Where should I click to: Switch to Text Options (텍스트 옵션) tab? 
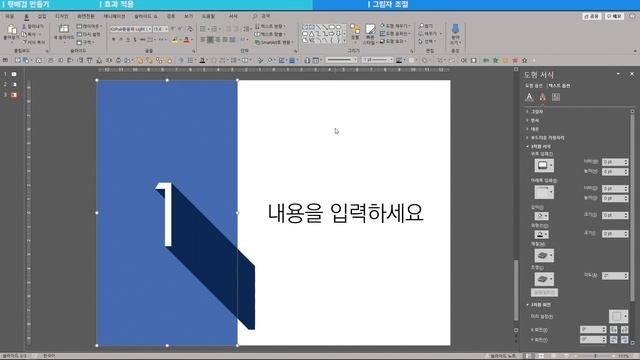point(559,86)
